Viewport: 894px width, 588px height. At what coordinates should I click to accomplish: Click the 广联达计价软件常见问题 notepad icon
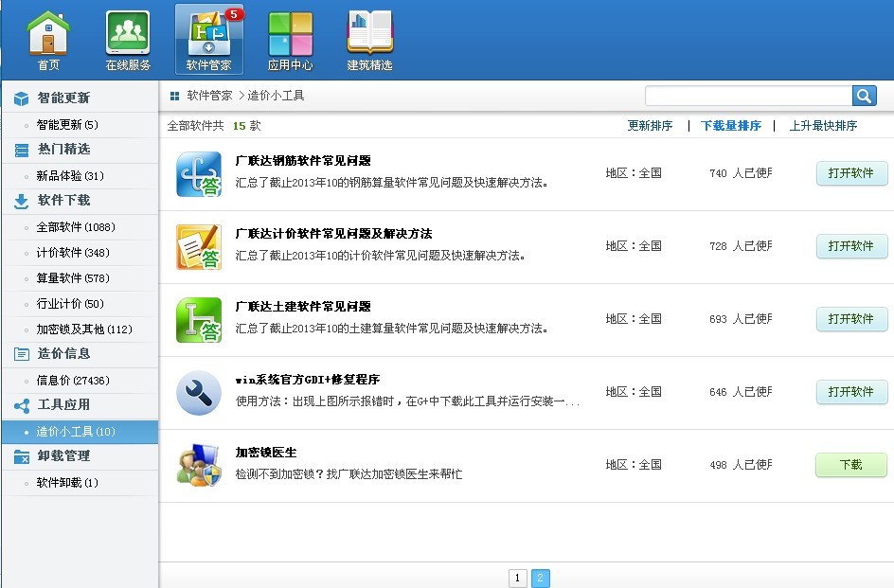pyautogui.click(x=199, y=247)
